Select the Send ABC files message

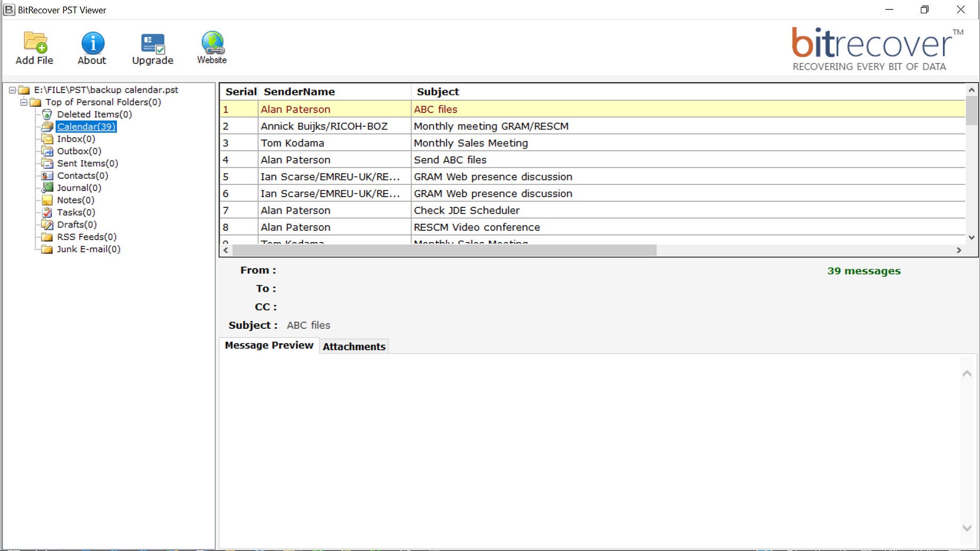592,160
